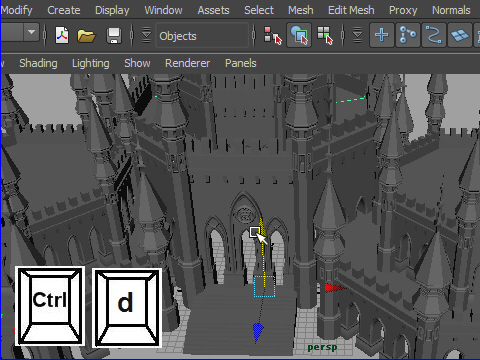480x360 pixels.
Task: Open the Panels menu
Action: point(241,63)
